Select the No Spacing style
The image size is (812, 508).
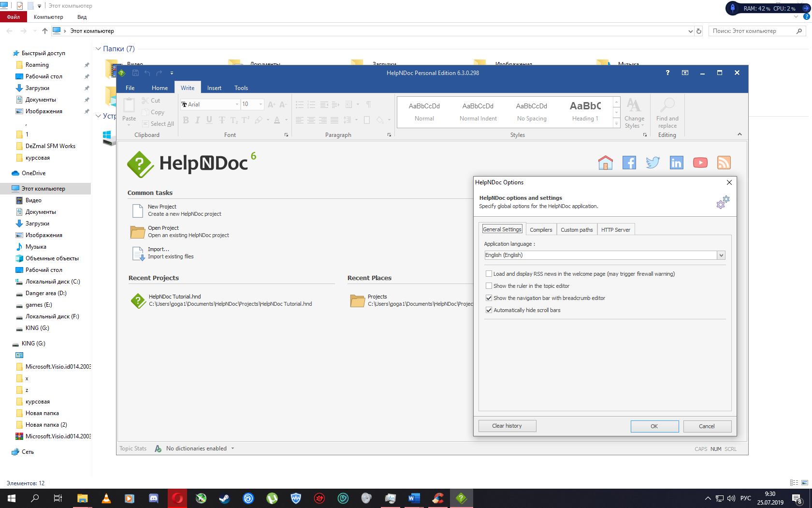(x=532, y=111)
